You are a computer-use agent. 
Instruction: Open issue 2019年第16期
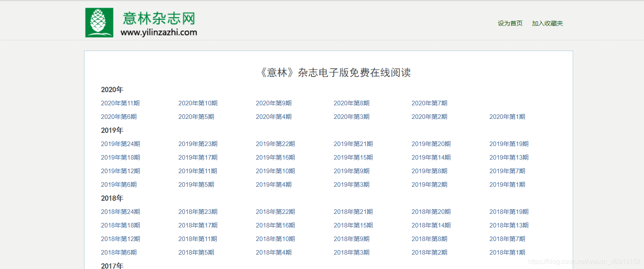pyautogui.click(x=275, y=158)
